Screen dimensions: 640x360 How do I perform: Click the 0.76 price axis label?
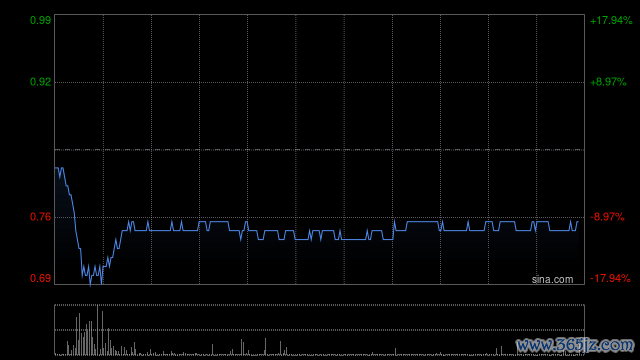pyautogui.click(x=40, y=216)
